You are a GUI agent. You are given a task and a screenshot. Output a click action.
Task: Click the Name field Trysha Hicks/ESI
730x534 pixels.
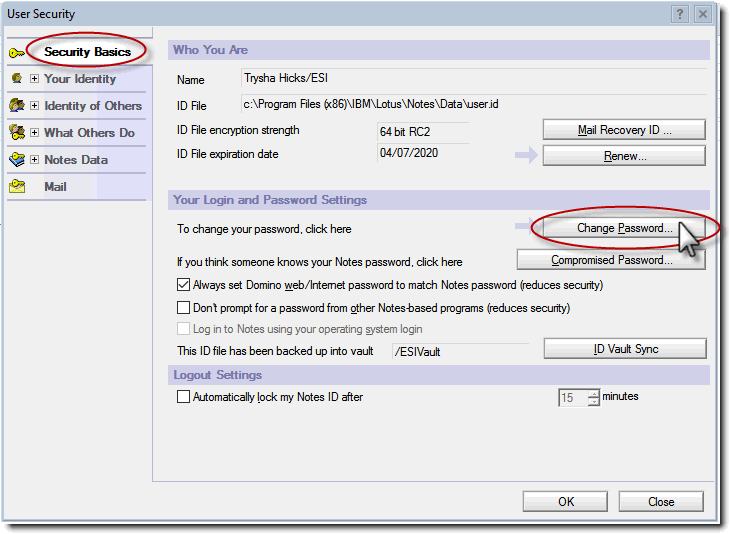pyautogui.click(x=474, y=78)
